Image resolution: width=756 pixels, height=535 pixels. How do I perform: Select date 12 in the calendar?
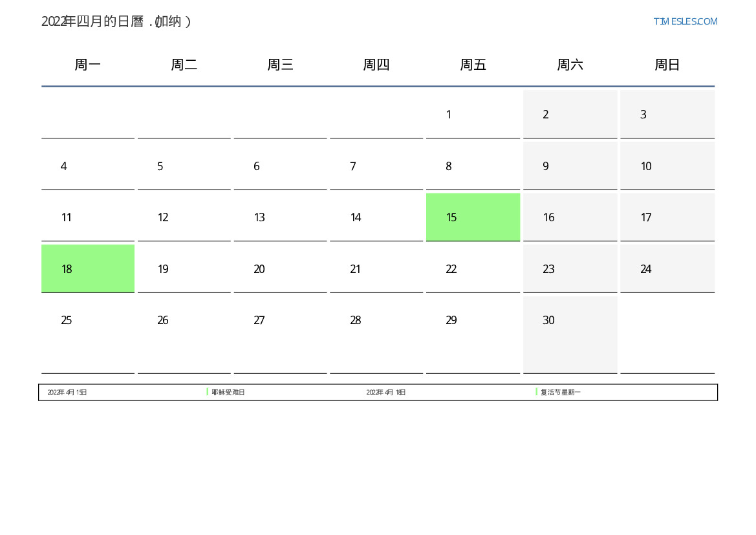[x=184, y=217]
